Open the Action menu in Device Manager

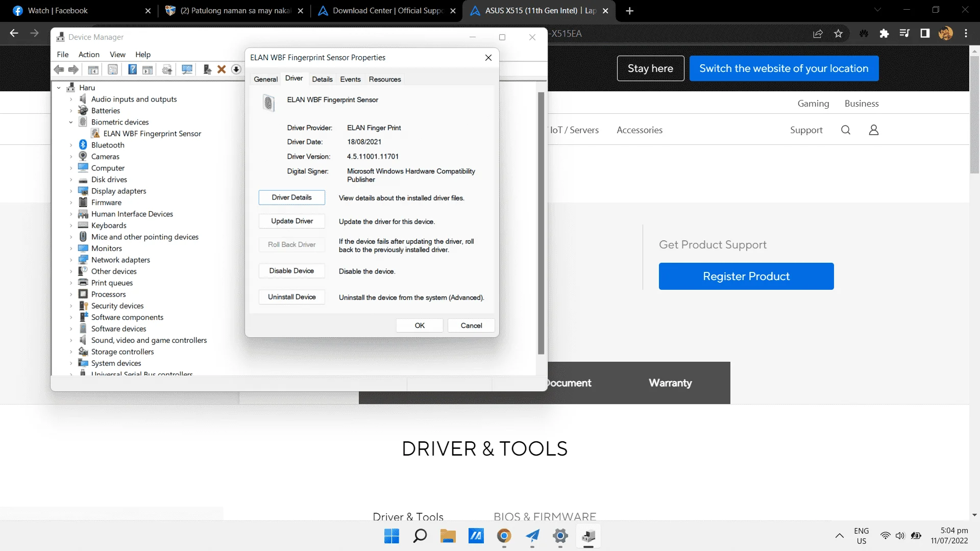click(x=89, y=55)
